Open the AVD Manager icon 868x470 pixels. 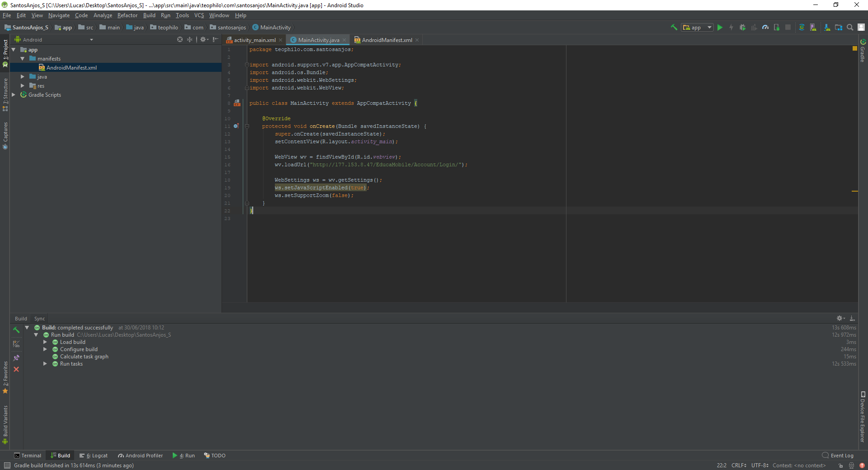[813, 28]
